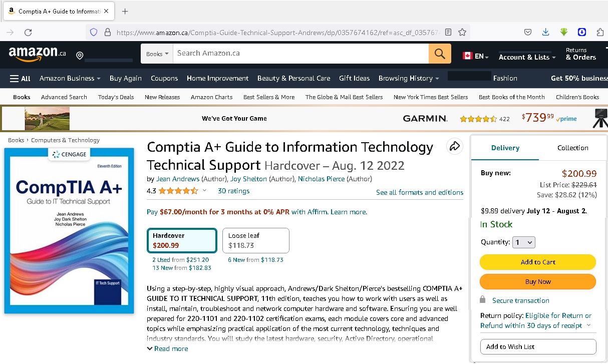This screenshot has width=608, height=364.
Task: Expand the Account & Lists menu
Action: pyautogui.click(x=527, y=57)
